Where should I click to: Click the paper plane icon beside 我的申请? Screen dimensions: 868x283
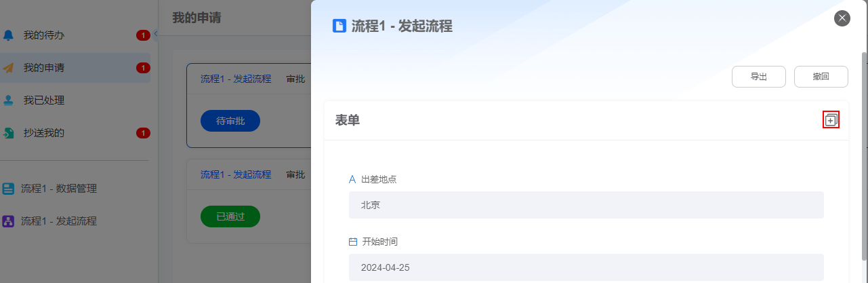point(8,68)
